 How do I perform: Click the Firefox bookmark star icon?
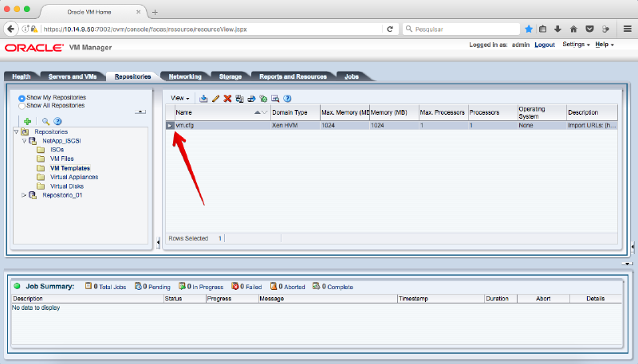[529, 29]
